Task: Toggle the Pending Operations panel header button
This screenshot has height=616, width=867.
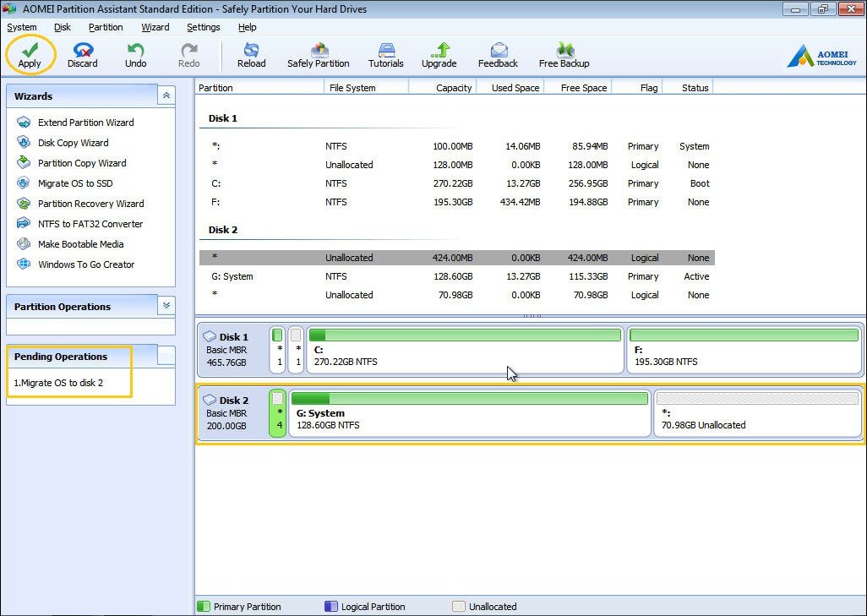Action: pos(166,356)
